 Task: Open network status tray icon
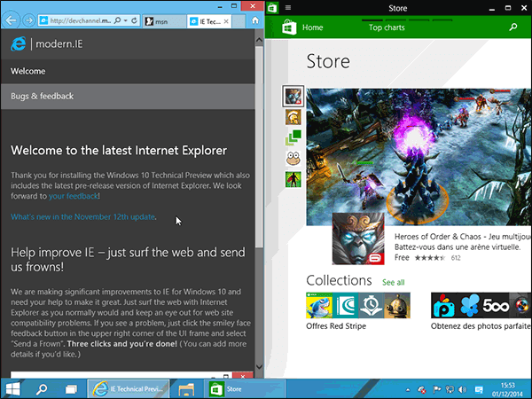click(450, 389)
